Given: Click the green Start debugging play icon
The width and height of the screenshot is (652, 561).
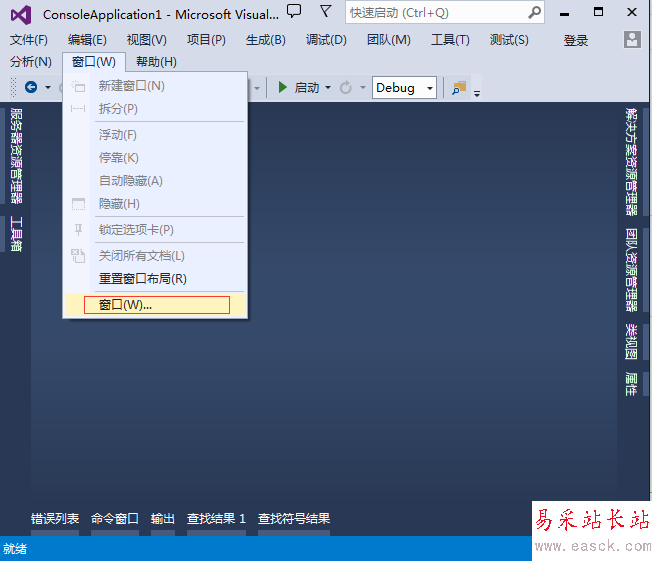Looking at the screenshot, I should pos(283,87).
